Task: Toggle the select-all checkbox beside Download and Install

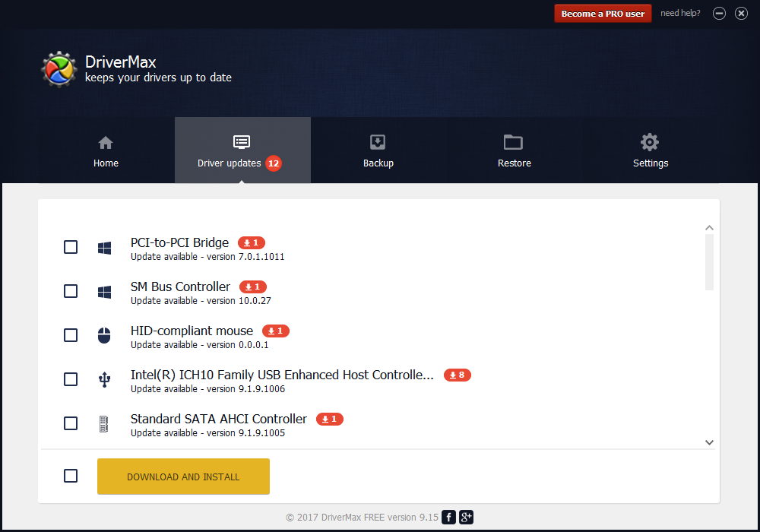Action: 71,476
